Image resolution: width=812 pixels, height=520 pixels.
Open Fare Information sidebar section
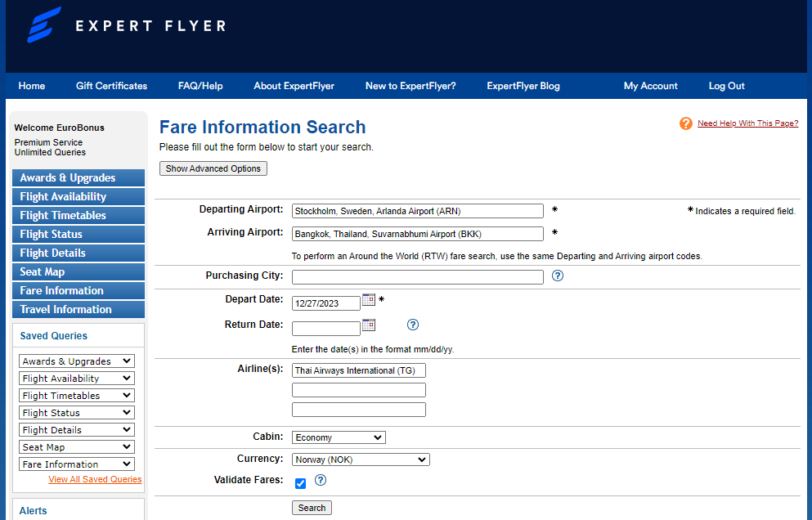click(x=79, y=290)
